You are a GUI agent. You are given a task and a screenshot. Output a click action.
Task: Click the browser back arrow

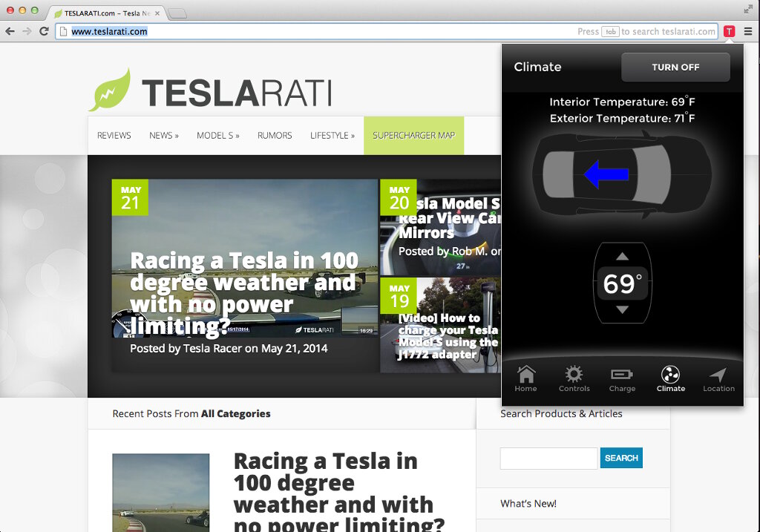[x=10, y=31]
